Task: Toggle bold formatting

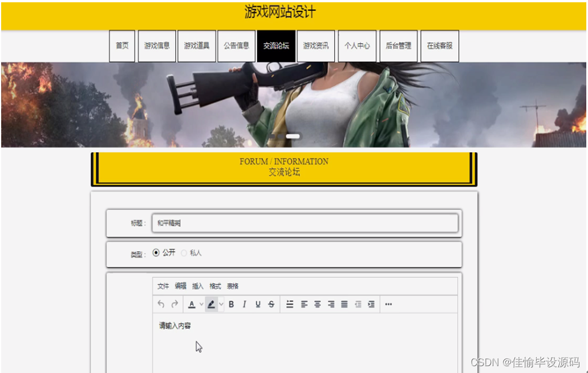Action: [x=232, y=304]
